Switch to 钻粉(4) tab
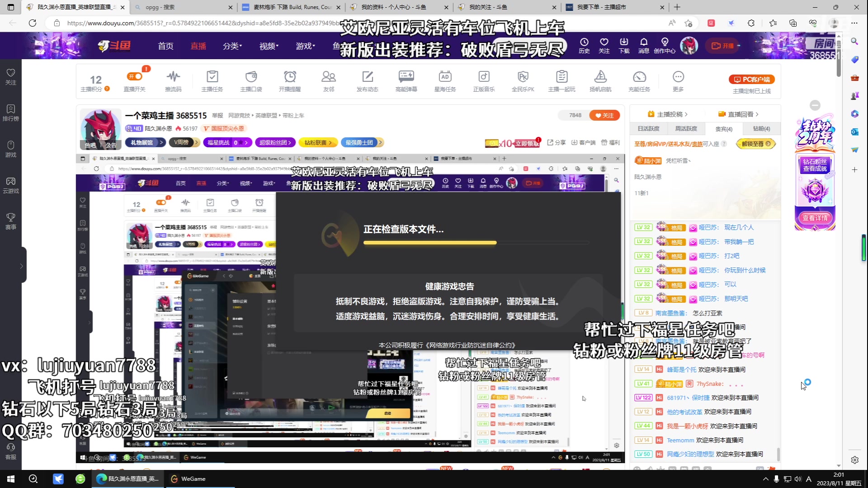The image size is (868, 488). [761, 129]
